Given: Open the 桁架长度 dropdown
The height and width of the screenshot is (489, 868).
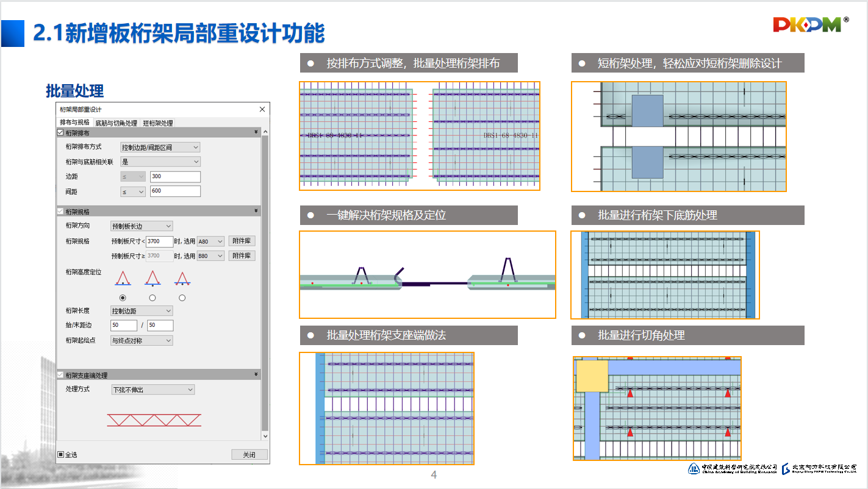Looking at the screenshot, I should 142,311.
